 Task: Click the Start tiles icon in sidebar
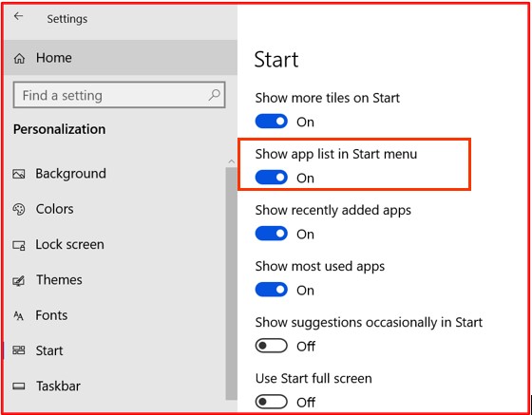coord(19,350)
